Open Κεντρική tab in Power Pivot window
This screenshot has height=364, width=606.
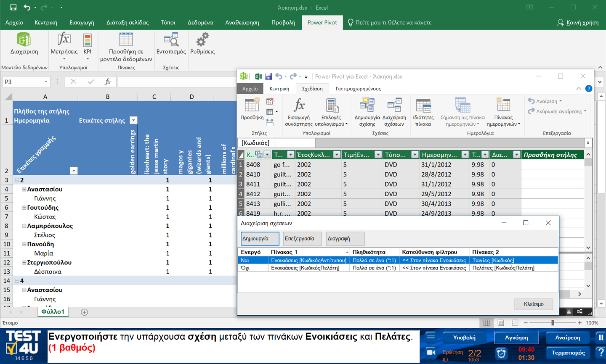(279, 89)
